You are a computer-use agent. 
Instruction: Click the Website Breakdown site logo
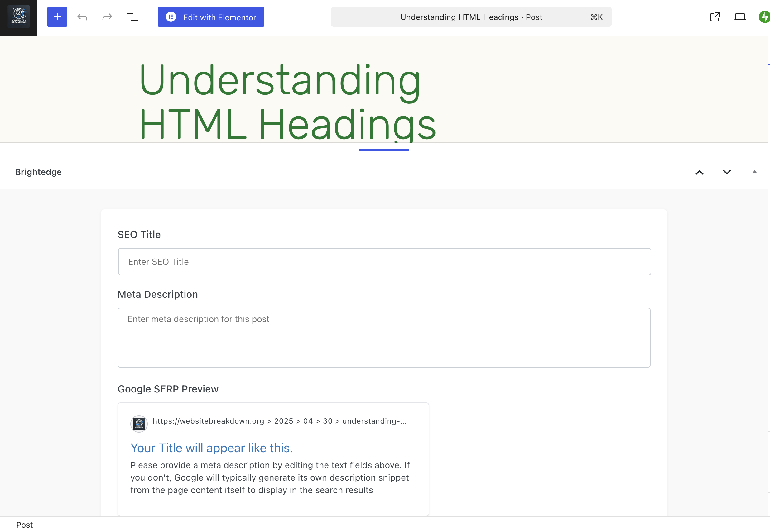point(19,16)
